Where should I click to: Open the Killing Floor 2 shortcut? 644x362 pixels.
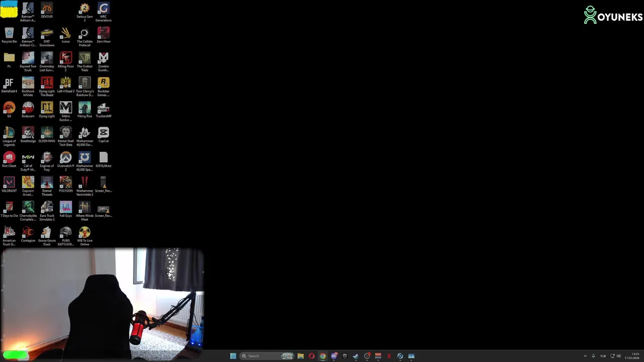[65, 62]
